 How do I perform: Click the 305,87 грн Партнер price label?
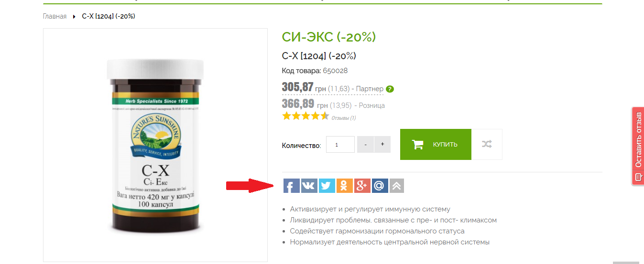click(x=333, y=88)
